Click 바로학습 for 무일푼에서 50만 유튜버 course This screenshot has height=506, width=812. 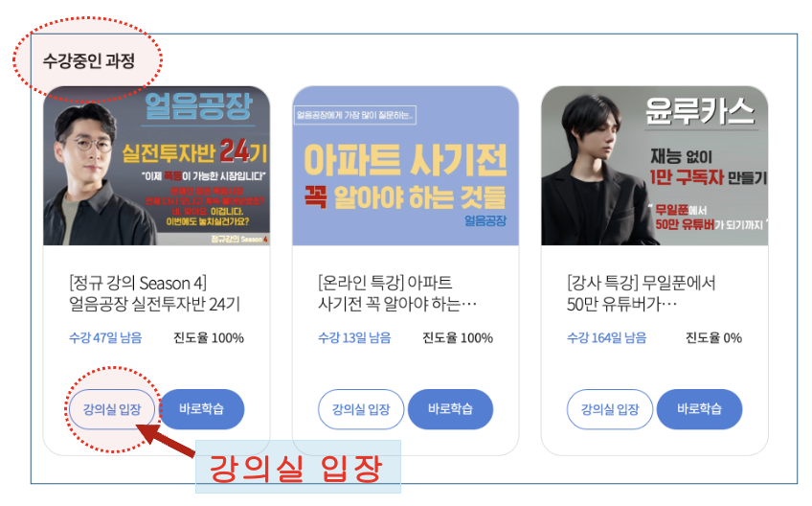[x=699, y=409]
